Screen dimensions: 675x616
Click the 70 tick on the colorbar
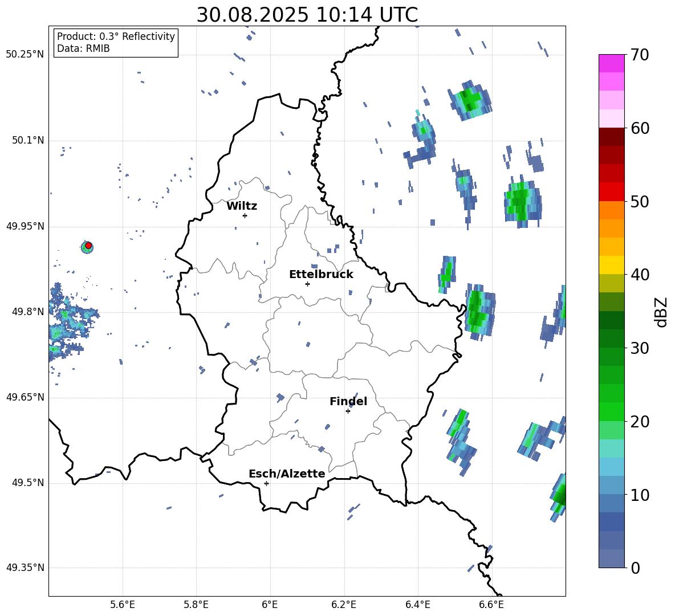(x=639, y=55)
